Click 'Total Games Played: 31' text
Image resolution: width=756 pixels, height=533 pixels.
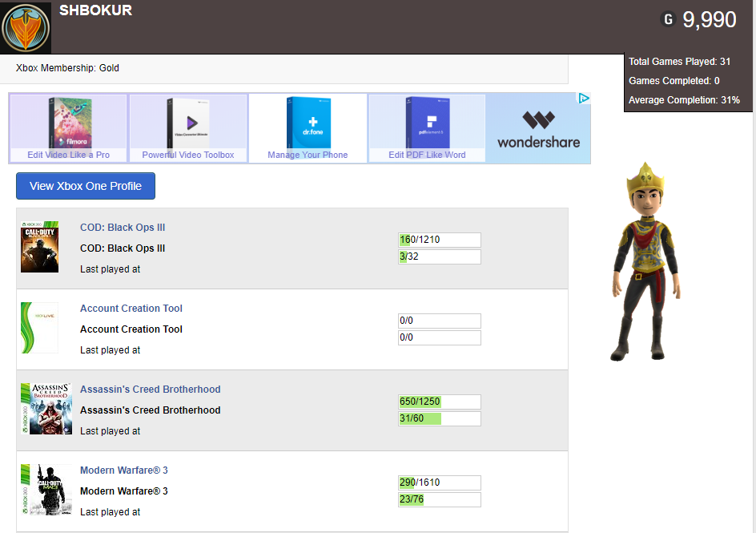click(679, 62)
